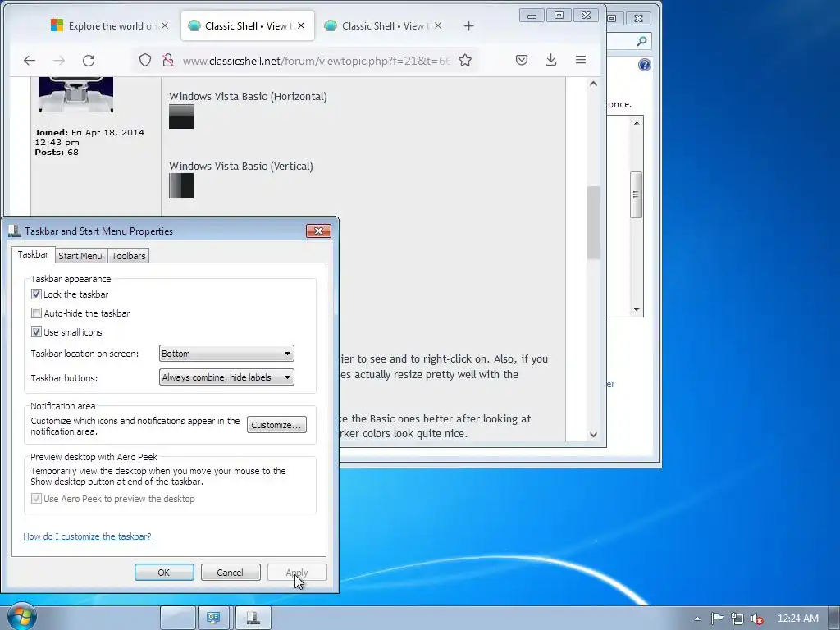Enable Auto-hide the taskbar

tap(36, 313)
